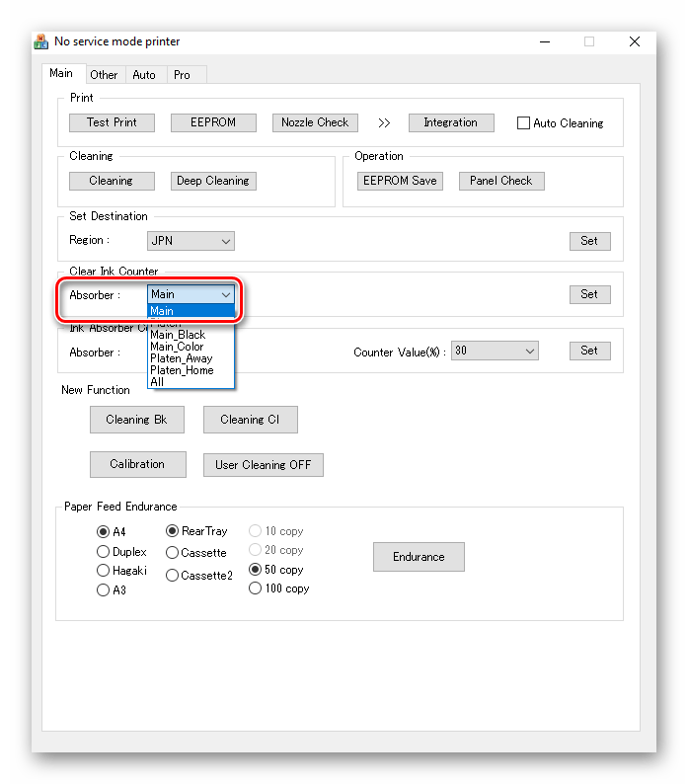The image size is (688, 784).
Task: Click the User Cleaning OFF button
Action: pyautogui.click(x=263, y=465)
